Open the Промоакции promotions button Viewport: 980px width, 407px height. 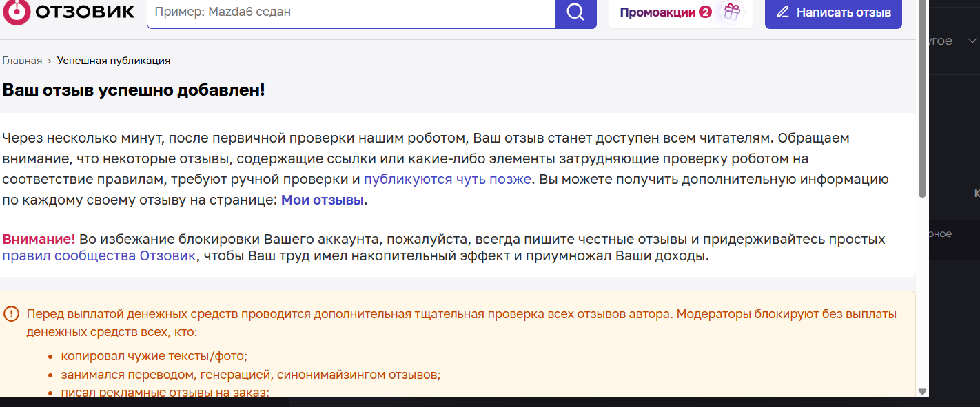click(x=680, y=12)
